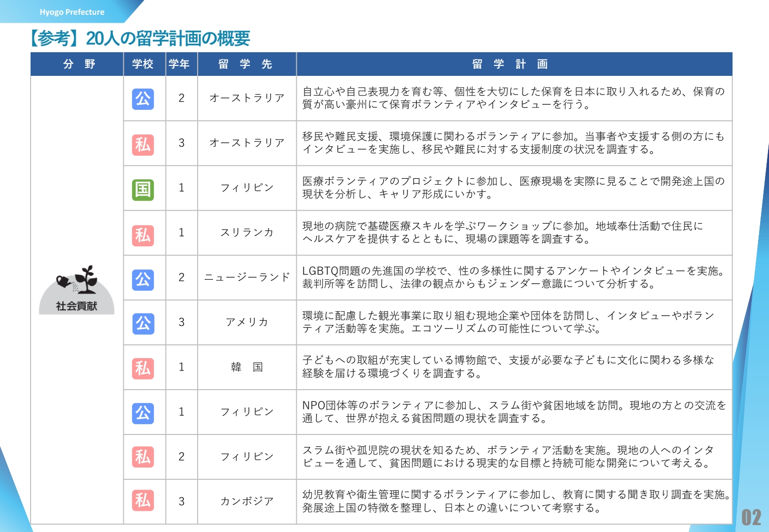Click the plan text about 保育ボランティア in 豪州

click(513, 98)
